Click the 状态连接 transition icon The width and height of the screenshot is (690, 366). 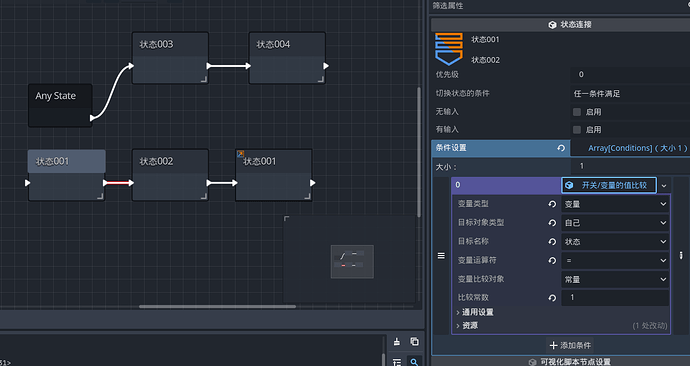[x=449, y=49]
